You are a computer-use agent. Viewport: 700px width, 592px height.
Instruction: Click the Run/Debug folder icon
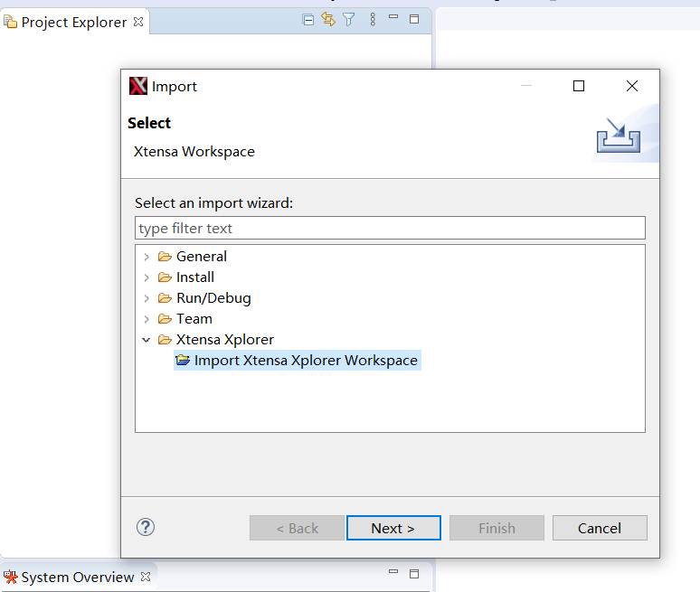[x=165, y=298]
